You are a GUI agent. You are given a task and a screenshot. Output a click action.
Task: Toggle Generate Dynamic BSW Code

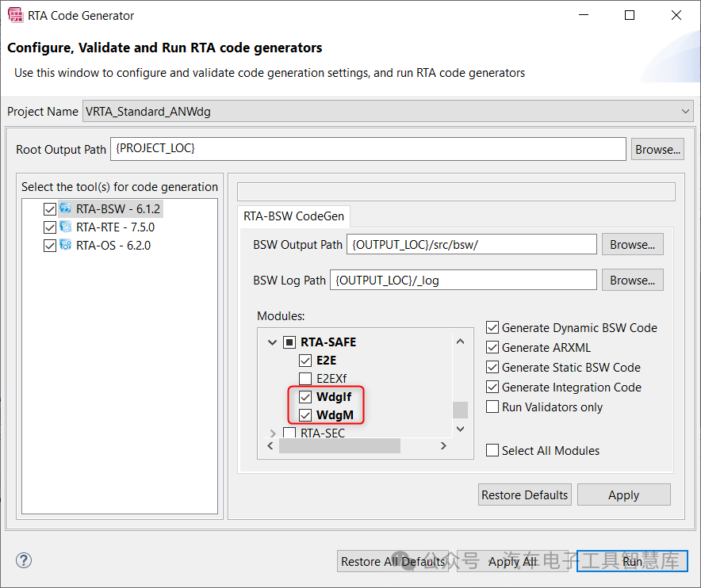pyautogui.click(x=492, y=327)
